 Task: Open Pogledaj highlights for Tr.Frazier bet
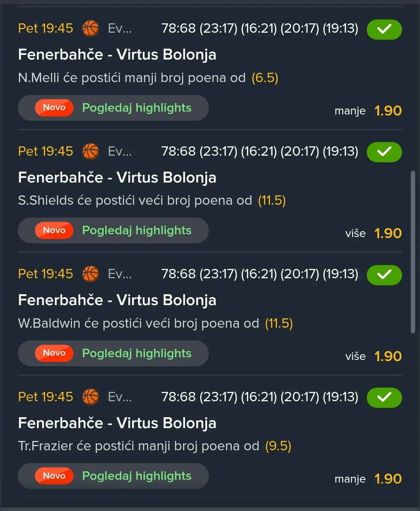point(113,476)
